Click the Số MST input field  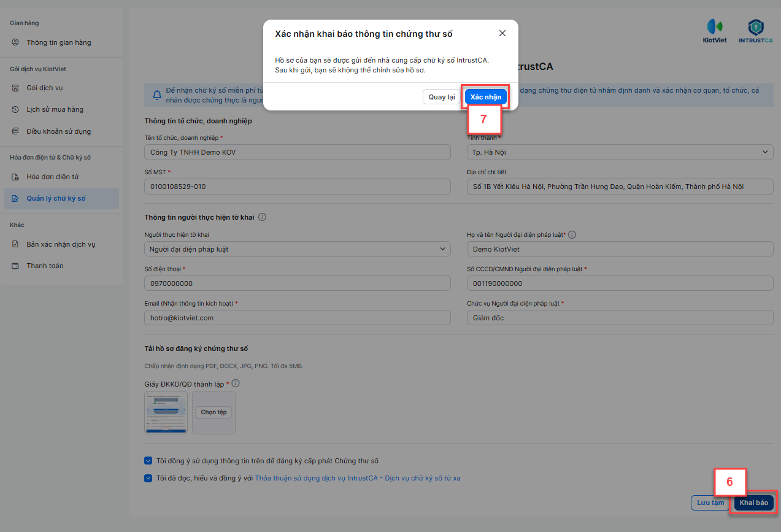click(x=298, y=187)
